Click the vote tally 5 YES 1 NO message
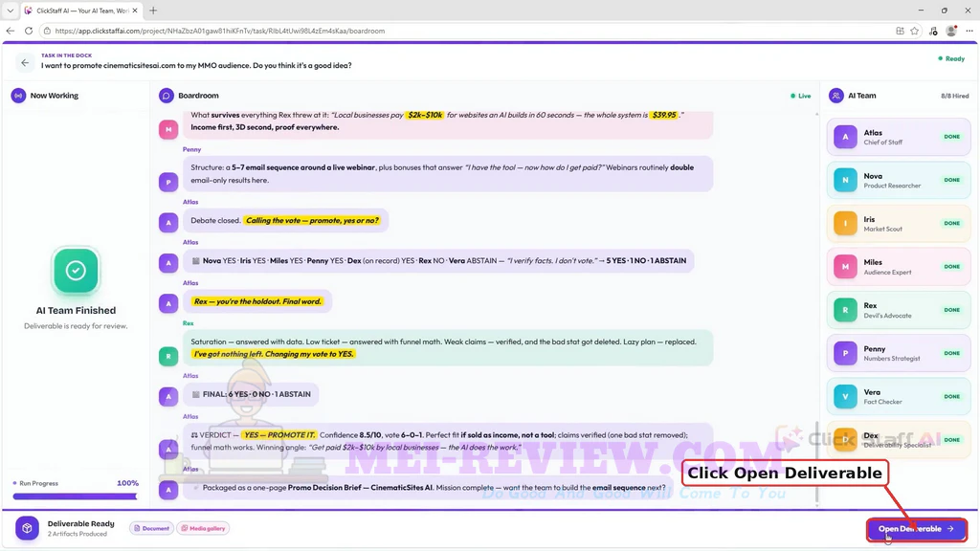This screenshot has width=980, height=551. 438,260
